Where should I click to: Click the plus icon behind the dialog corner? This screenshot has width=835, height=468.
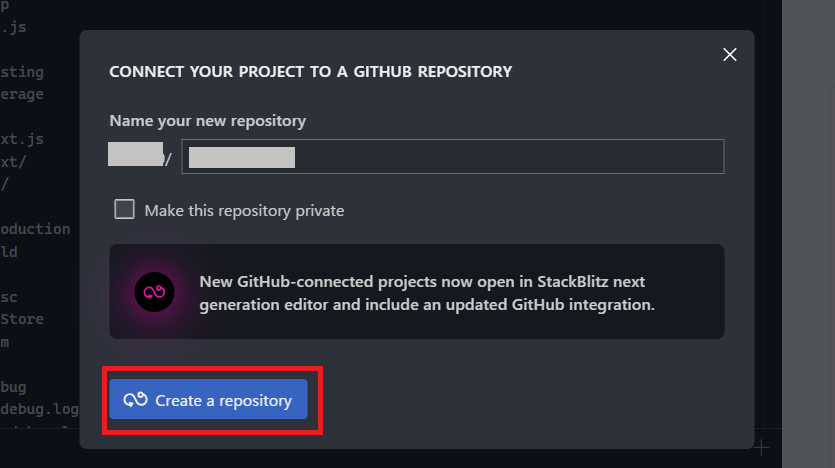(762, 447)
